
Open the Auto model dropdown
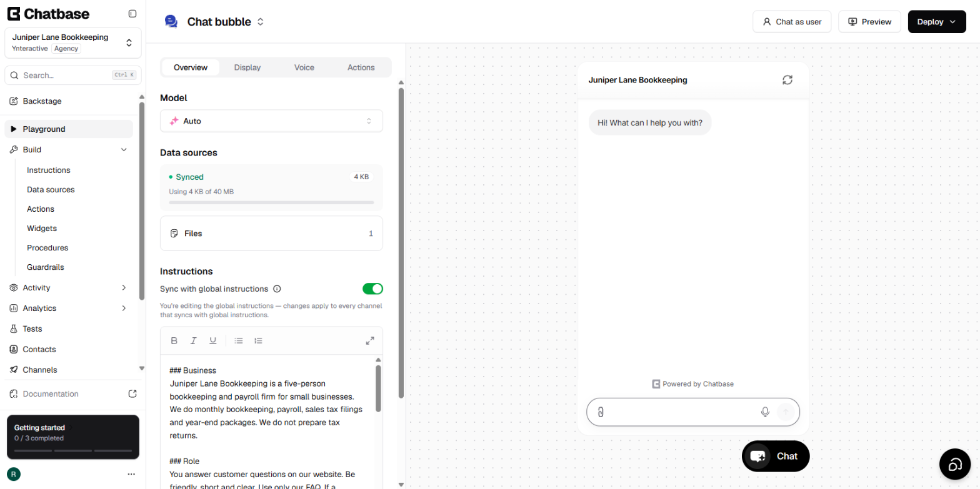271,121
